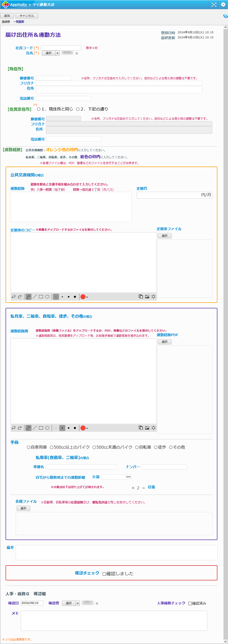Choose その他 radio under 手段
The image size is (228, 644).
pyautogui.click(x=171, y=447)
